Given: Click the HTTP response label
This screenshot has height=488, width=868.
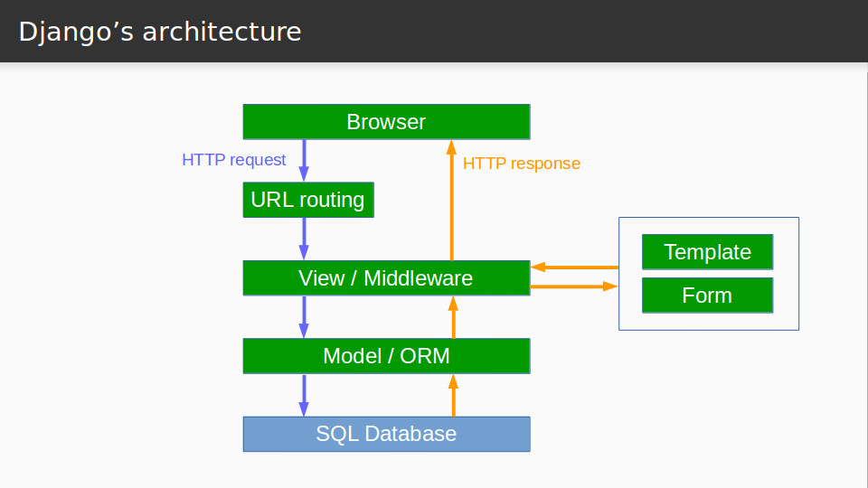Looking at the screenshot, I should pos(521,164).
